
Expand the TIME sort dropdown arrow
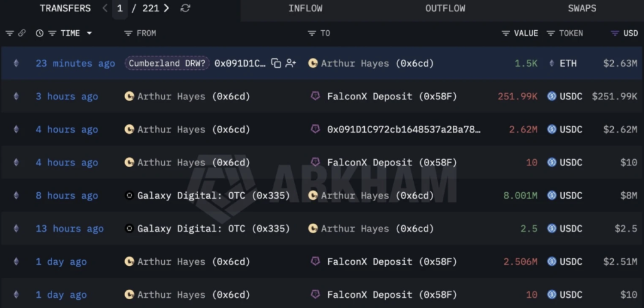[x=89, y=33]
